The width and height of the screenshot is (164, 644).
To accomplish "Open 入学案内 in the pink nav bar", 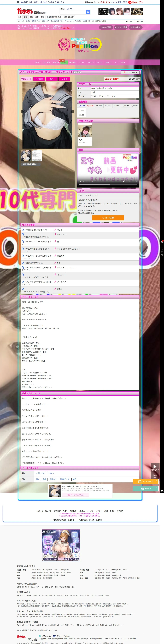I will pyautogui.click(x=122, y=63).
